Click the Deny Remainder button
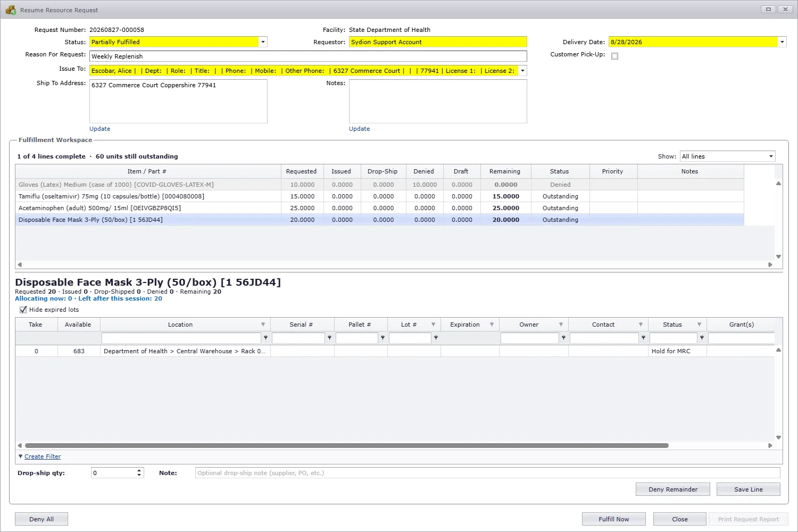Image resolution: width=798 pixels, height=532 pixels. 673,489
